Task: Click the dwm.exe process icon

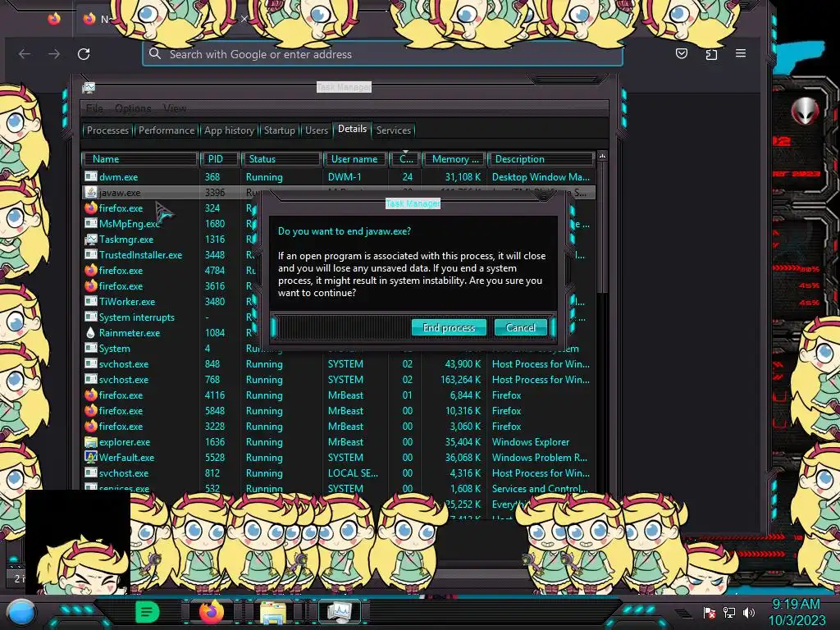Action: [x=91, y=177]
